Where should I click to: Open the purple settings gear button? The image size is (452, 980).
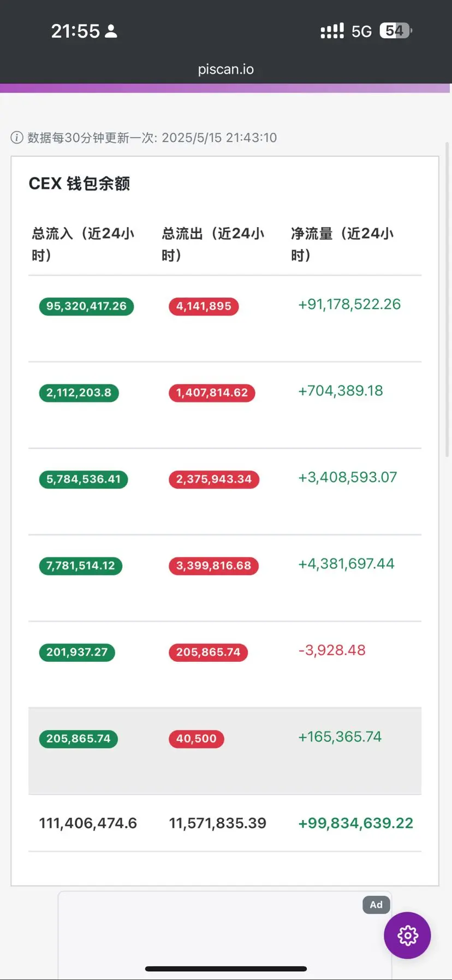(407, 935)
